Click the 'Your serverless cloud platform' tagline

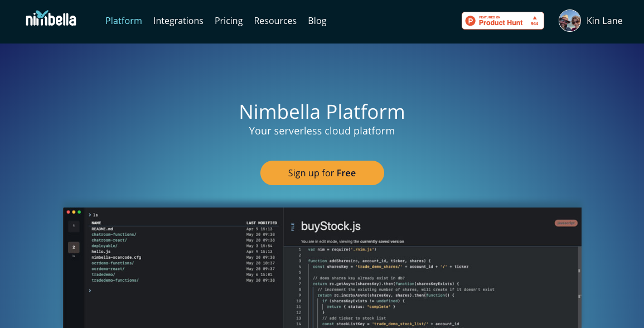[322, 131]
